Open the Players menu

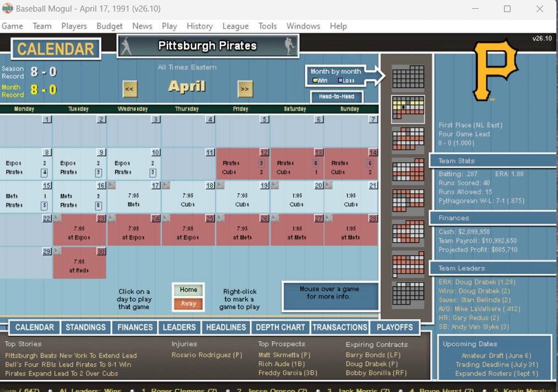coord(74,26)
